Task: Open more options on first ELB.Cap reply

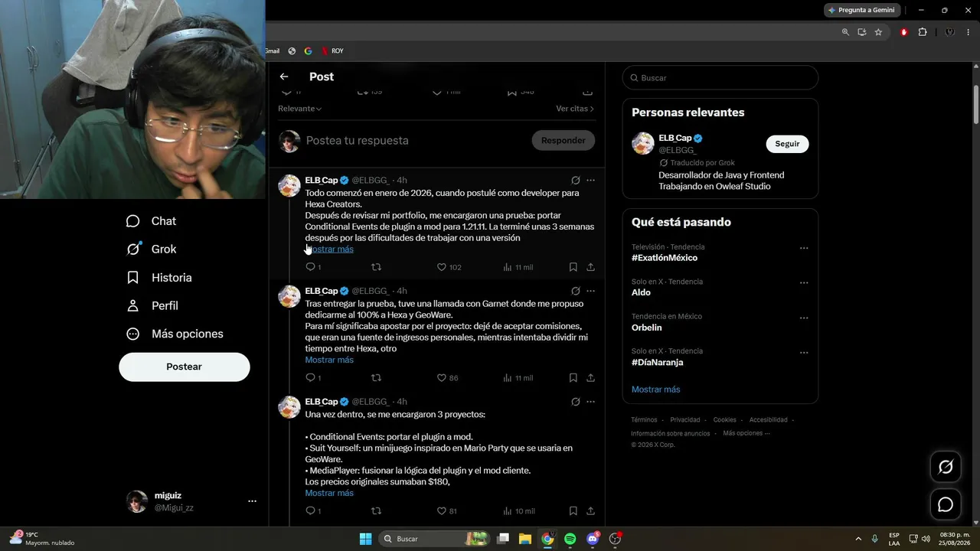Action: [x=590, y=181]
